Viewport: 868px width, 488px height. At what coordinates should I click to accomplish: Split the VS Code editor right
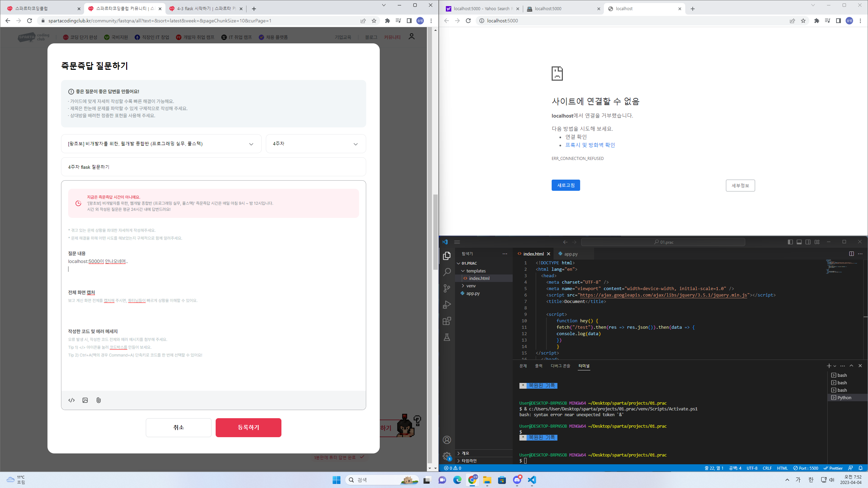851,254
